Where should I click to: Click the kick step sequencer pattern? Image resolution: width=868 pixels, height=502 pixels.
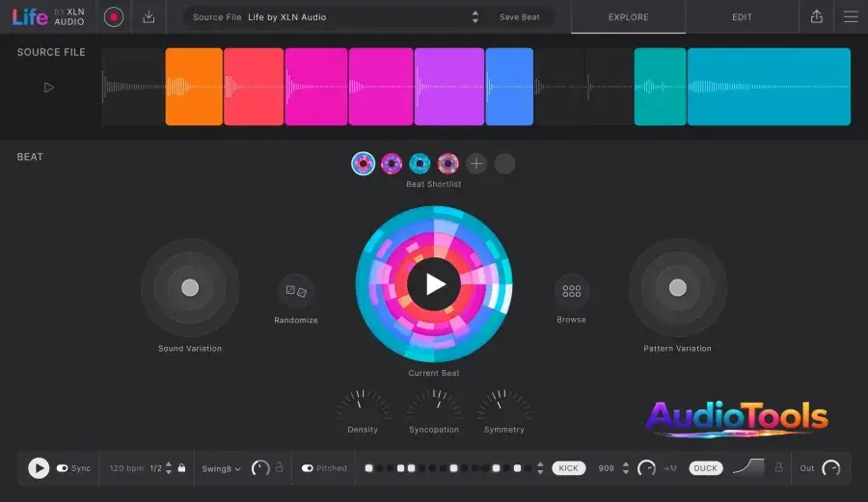448,468
